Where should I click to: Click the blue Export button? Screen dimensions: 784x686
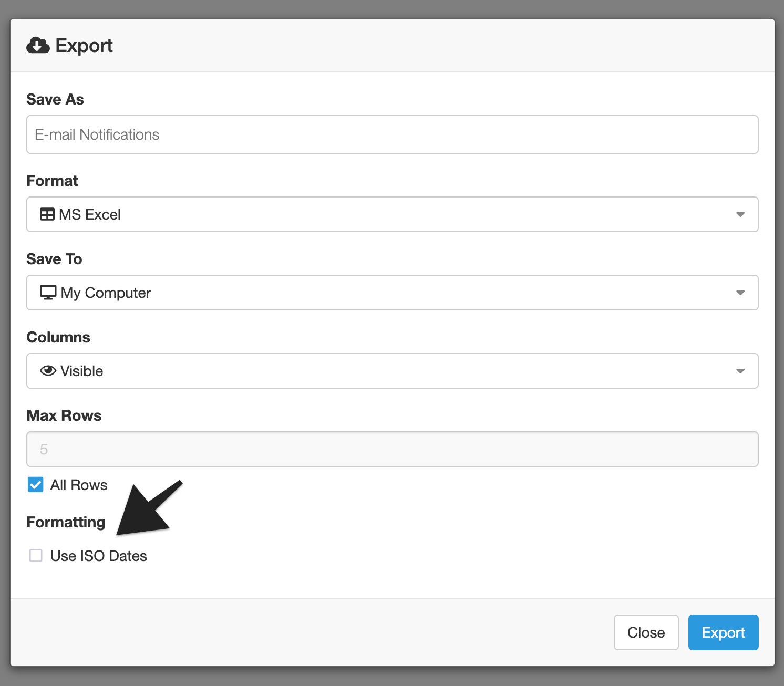pyautogui.click(x=724, y=632)
